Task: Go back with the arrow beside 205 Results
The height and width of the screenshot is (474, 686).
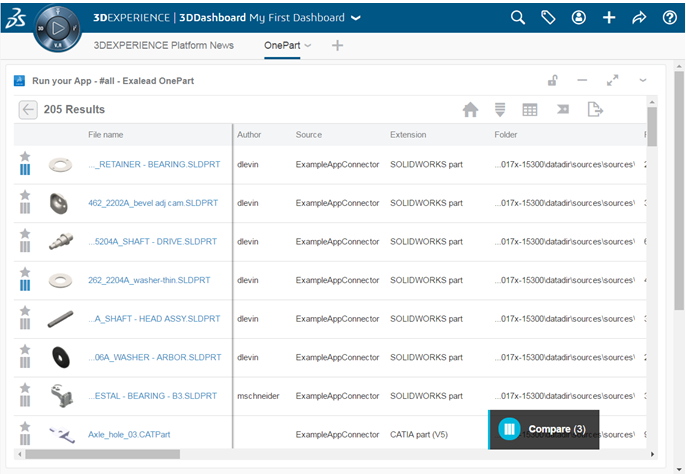Action: point(28,109)
